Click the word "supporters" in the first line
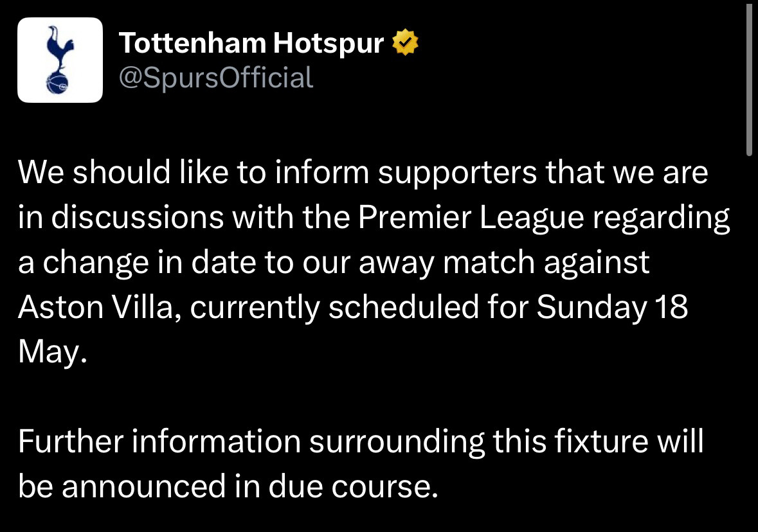Screen dimensions: 758x532 tap(457, 173)
